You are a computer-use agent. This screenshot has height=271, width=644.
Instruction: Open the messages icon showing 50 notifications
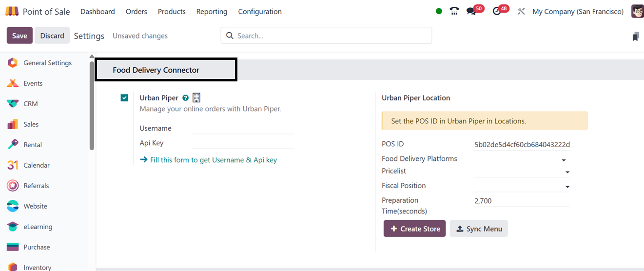[471, 11]
